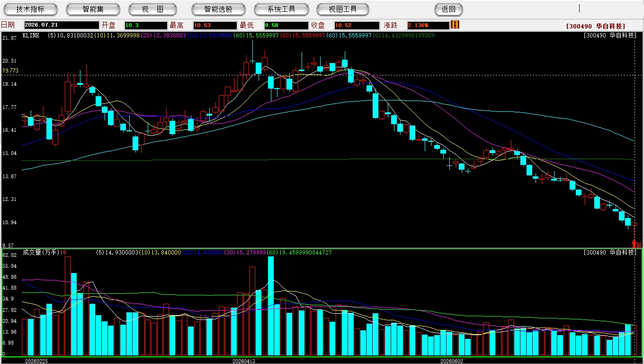
Task: Click the 开盘 value 10.3
Action: pos(146,25)
